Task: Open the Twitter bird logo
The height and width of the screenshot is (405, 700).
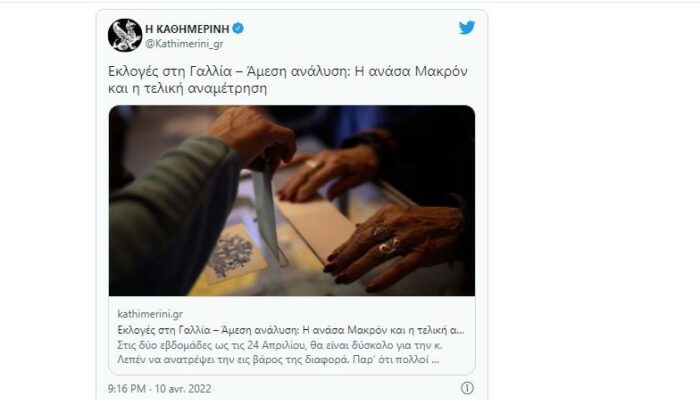Action: [x=467, y=28]
